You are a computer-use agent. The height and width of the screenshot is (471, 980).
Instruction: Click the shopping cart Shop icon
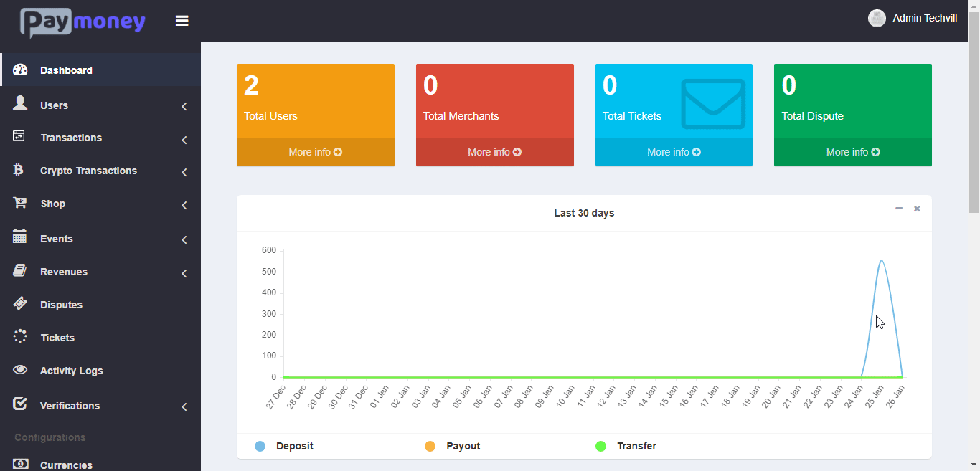pos(20,203)
